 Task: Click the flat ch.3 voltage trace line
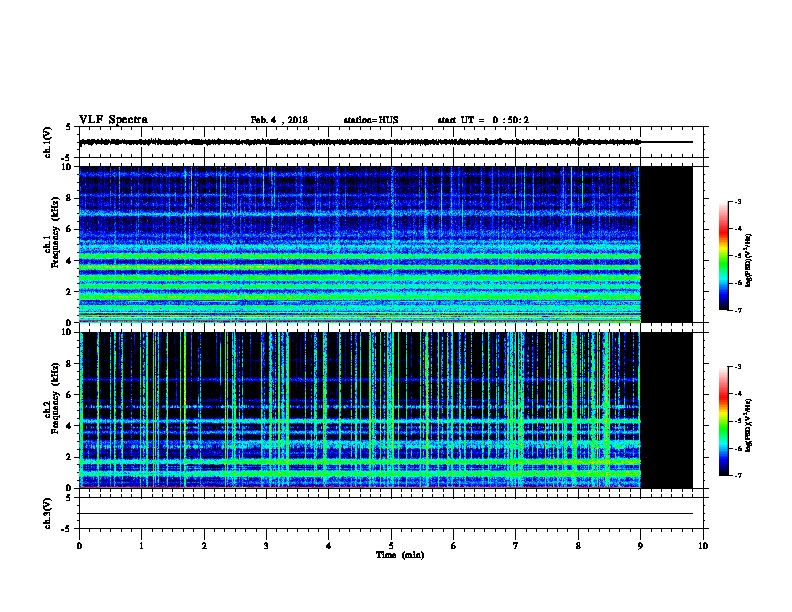386,514
